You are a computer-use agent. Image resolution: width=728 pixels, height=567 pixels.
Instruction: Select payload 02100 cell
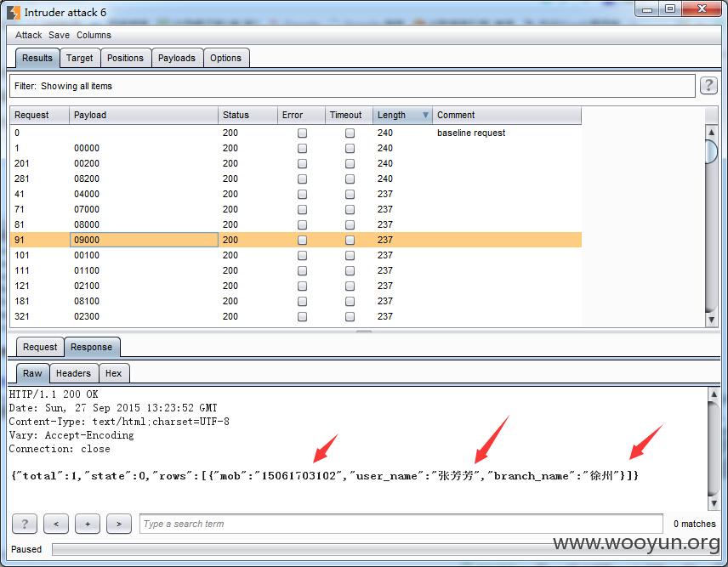[x=144, y=286]
